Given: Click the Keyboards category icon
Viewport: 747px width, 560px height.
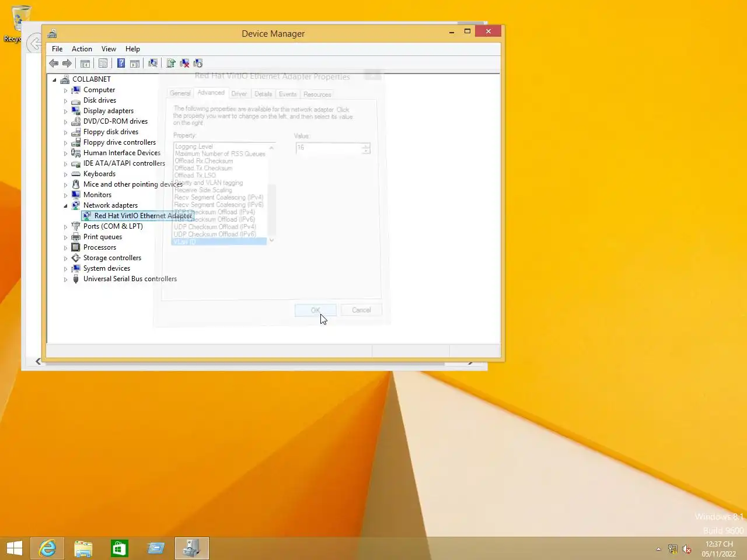Looking at the screenshot, I should [76, 174].
